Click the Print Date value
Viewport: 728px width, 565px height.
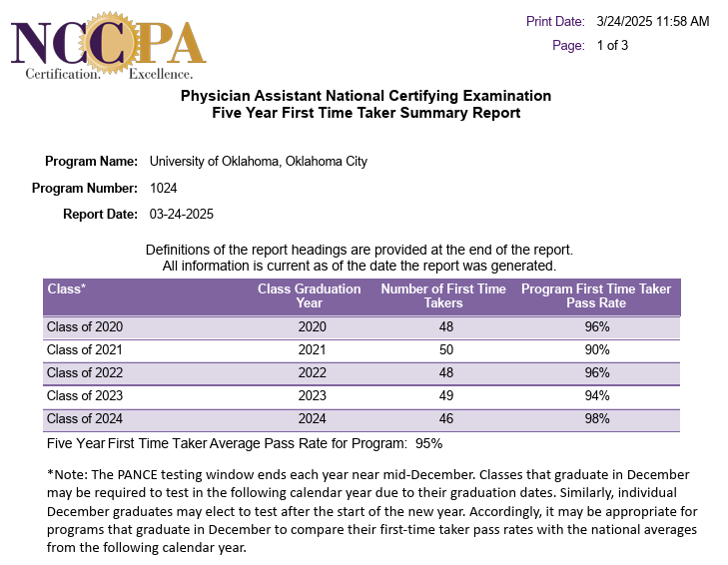point(652,21)
